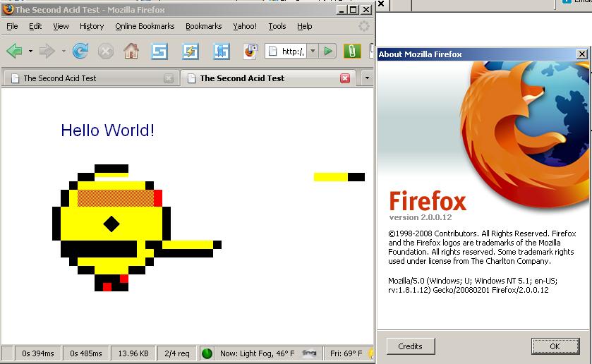Viewport: 592px width, 364px height.
Task: Click the ©1998-2008 Contributors copyright text
Action: coord(482,248)
